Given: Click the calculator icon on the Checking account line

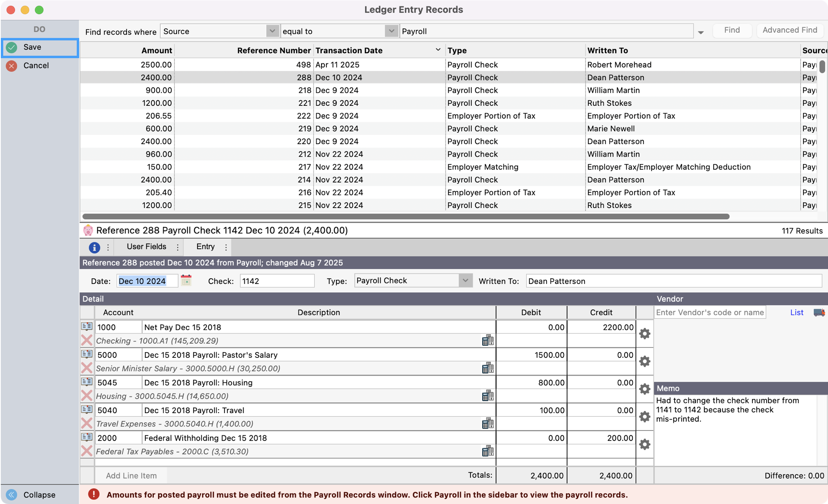Looking at the screenshot, I should coord(488,340).
